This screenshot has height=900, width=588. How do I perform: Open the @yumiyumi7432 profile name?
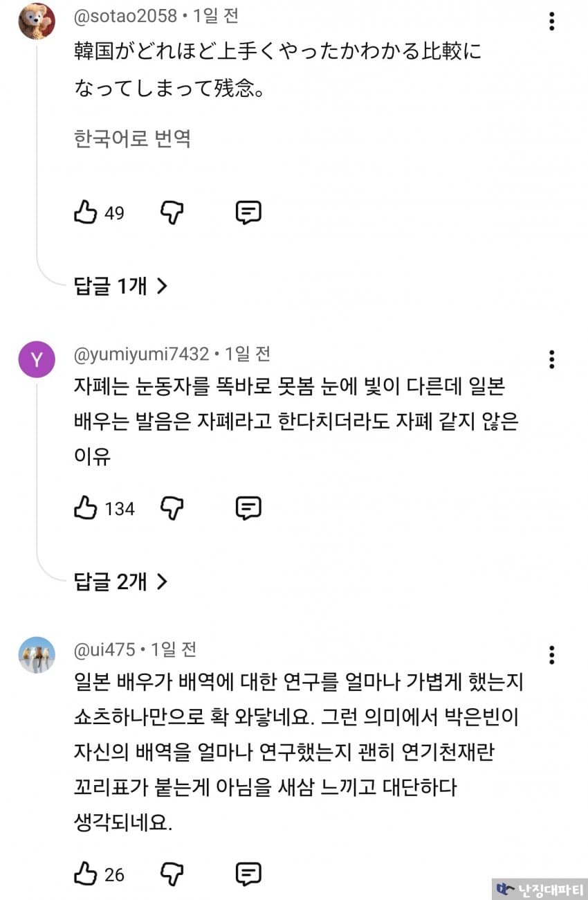tap(141, 354)
